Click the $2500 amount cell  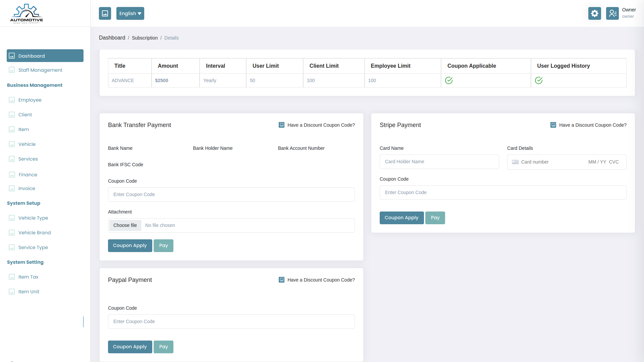(x=175, y=80)
